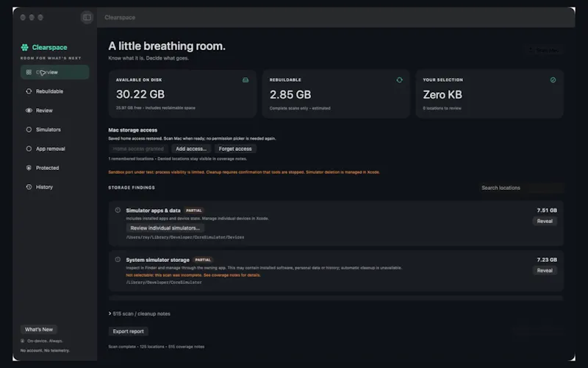Click the Clearspace title in the titlebar
This screenshot has width=588, height=368.
[120, 17]
